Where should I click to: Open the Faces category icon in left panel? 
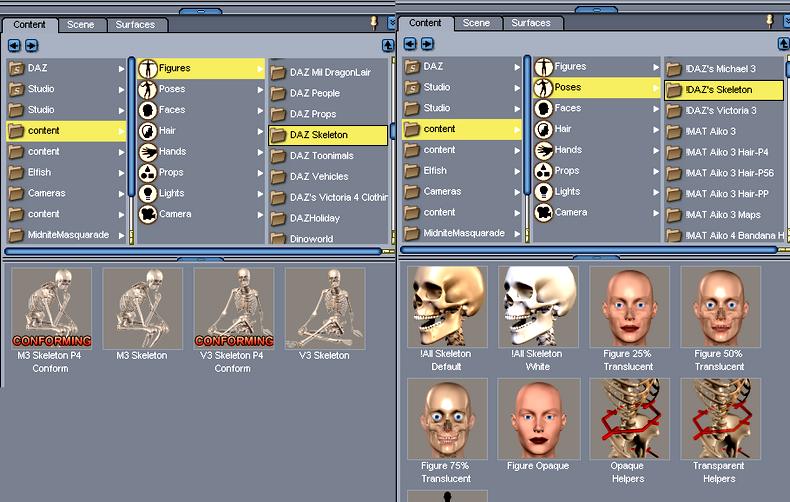click(x=148, y=110)
